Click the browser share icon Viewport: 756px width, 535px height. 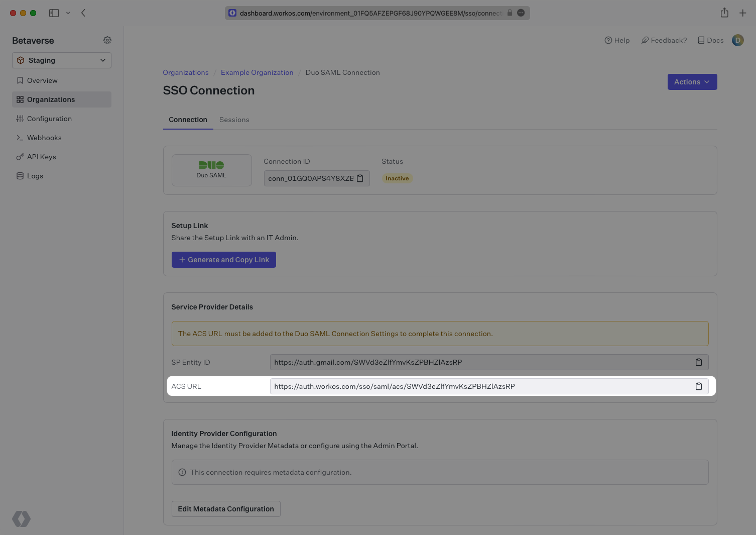[724, 13]
